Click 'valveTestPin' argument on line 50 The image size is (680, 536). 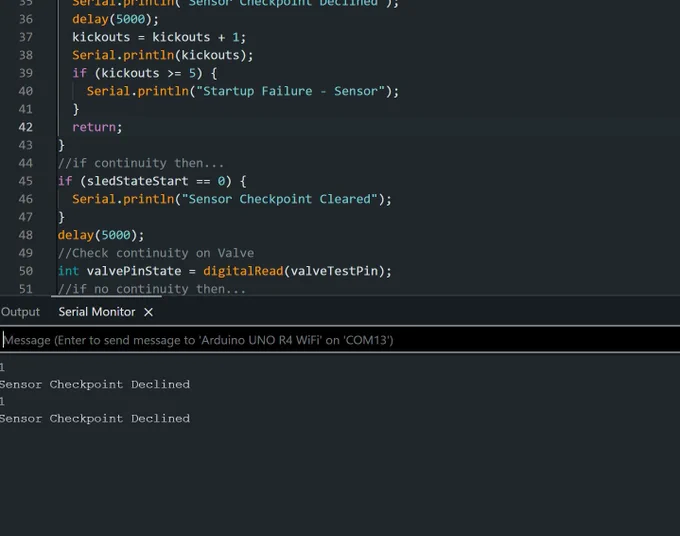pos(334,271)
